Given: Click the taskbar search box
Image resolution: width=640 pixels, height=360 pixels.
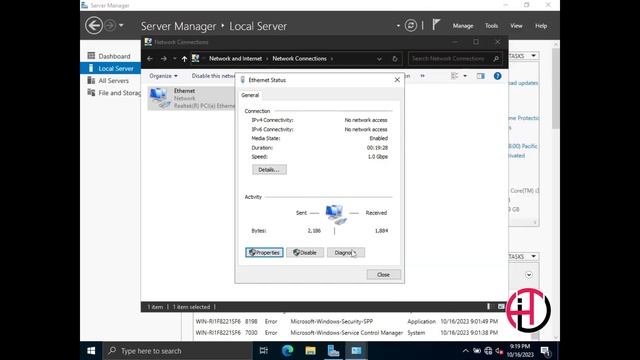Looking at the screenshot, I should point(178,351).
